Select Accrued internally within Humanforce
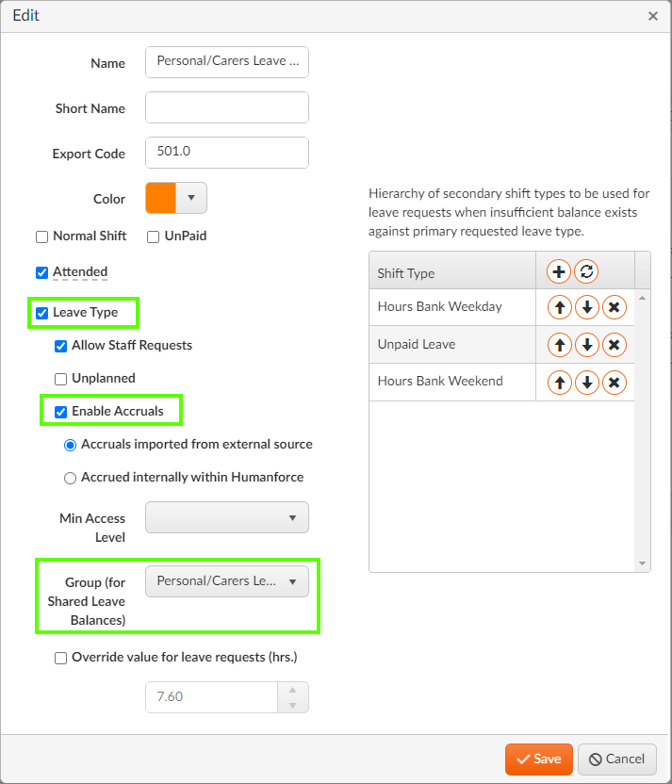 click(70, 478)
